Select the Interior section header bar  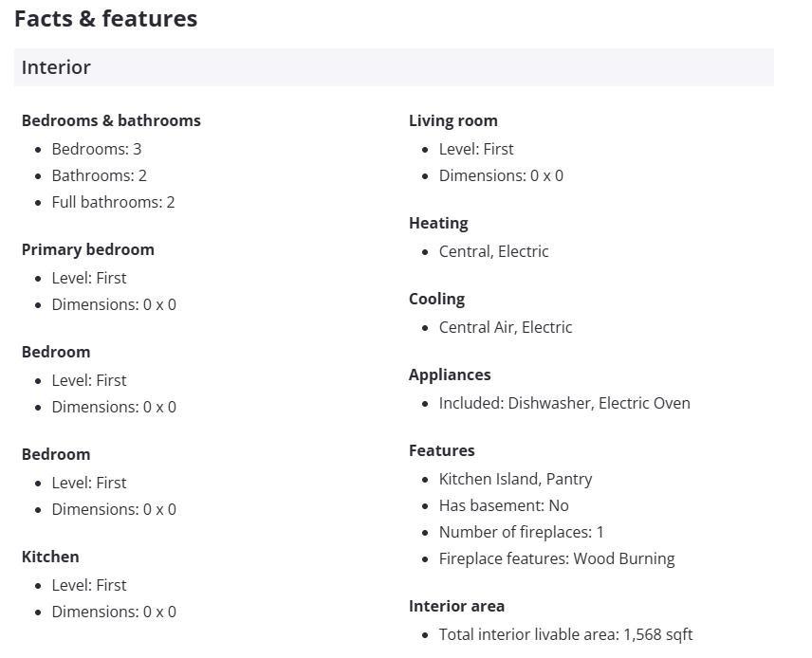point(394,67)
